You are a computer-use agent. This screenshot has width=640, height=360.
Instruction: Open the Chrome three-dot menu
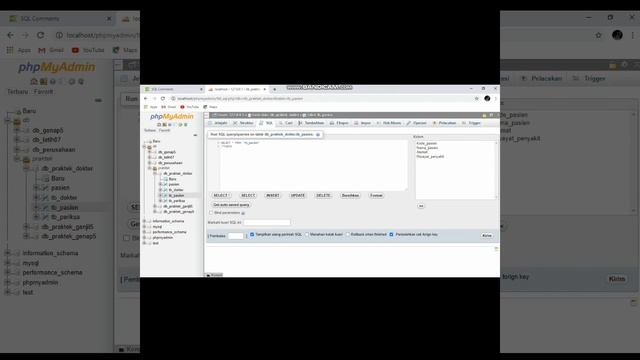click(x=496, y=98)
